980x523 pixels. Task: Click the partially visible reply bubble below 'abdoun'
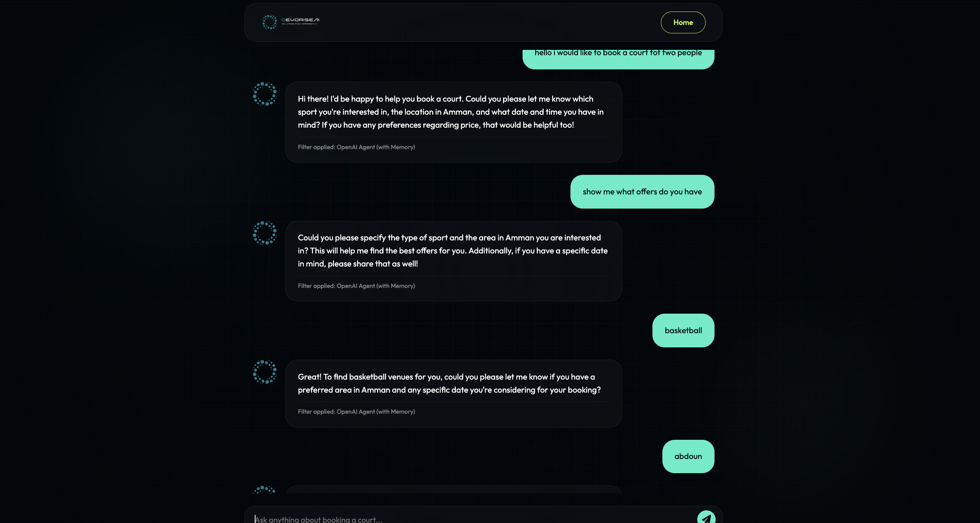(x=453, y=490)
